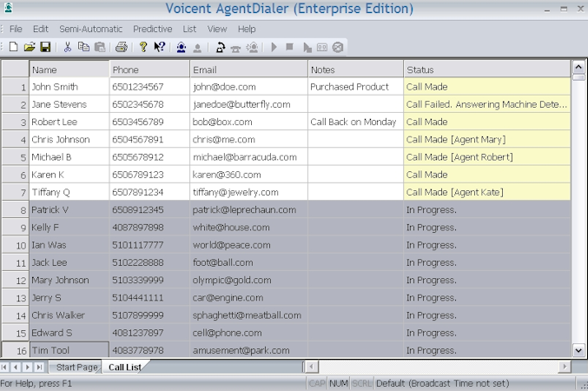
Task: Click the transfer to agent icon
Action: (x=252, y=47)
